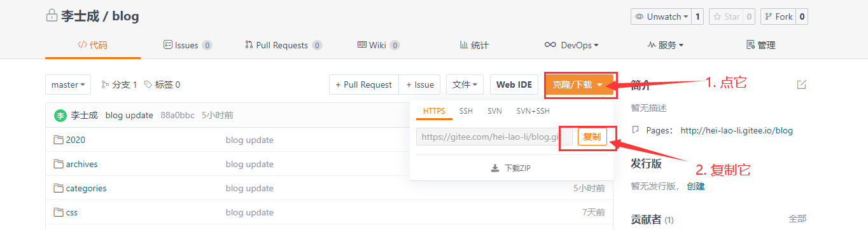The image size is (868, 230).
Task: Click the categories folder icon
Action: click(59, 188)
